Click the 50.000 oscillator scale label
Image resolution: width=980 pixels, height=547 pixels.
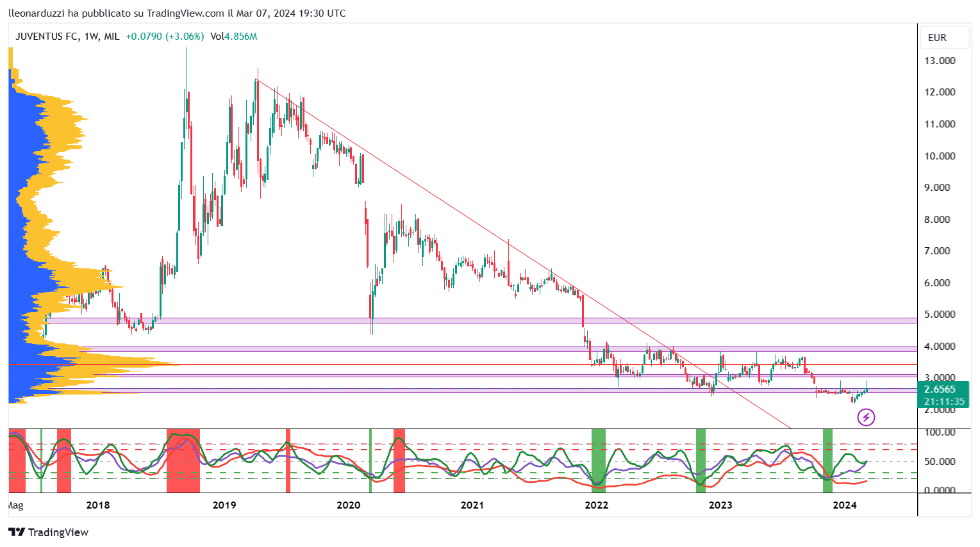(941, 462)
